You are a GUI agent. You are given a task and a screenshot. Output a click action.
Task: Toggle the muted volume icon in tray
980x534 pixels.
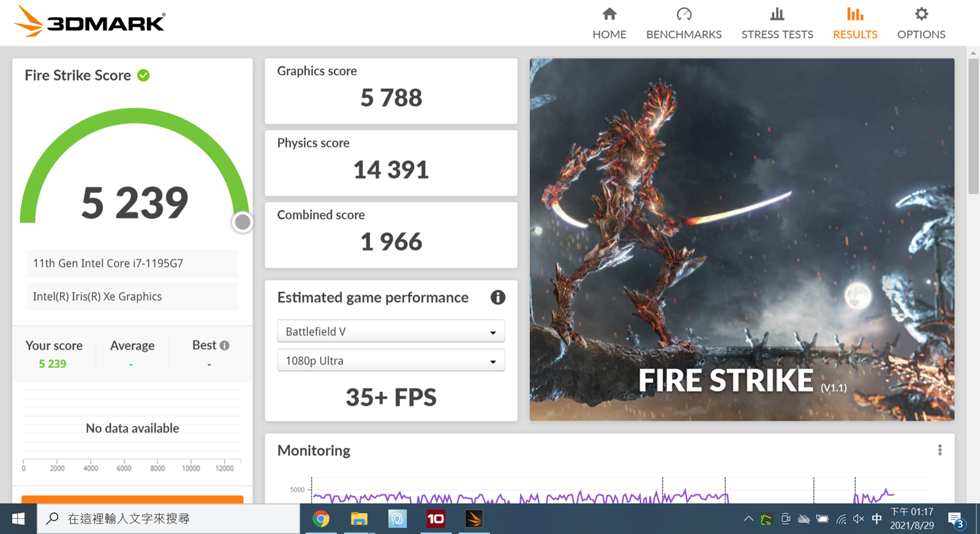(x=859, y=519)
